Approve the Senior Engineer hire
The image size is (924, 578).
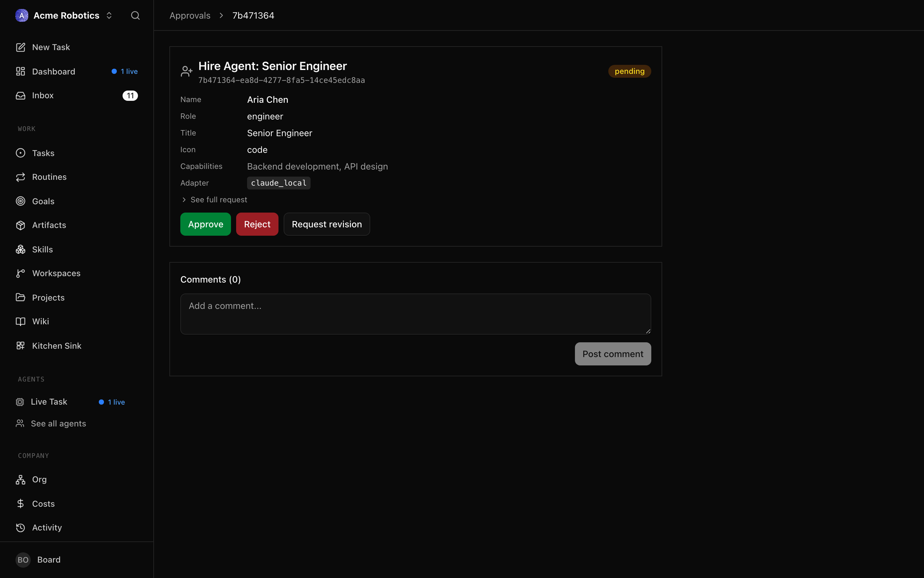[205, 224]
